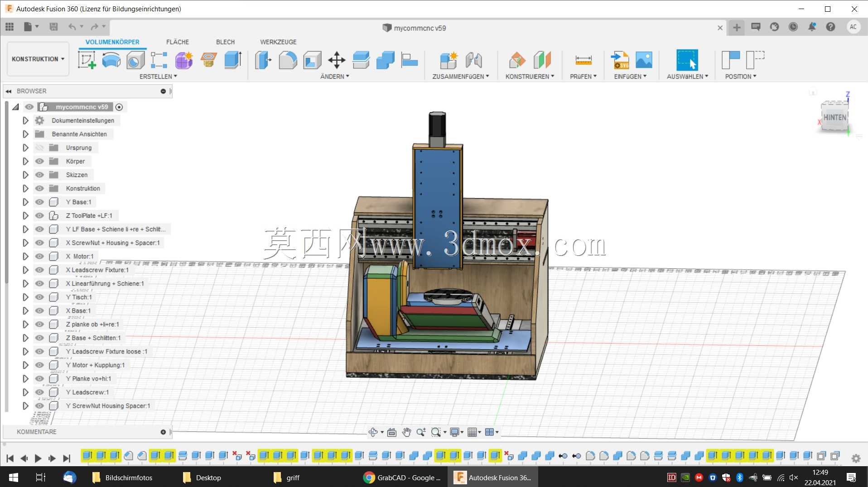Open the POSITION menu
The height and width of the screenshot is (487, 868).
pos(741,76)
